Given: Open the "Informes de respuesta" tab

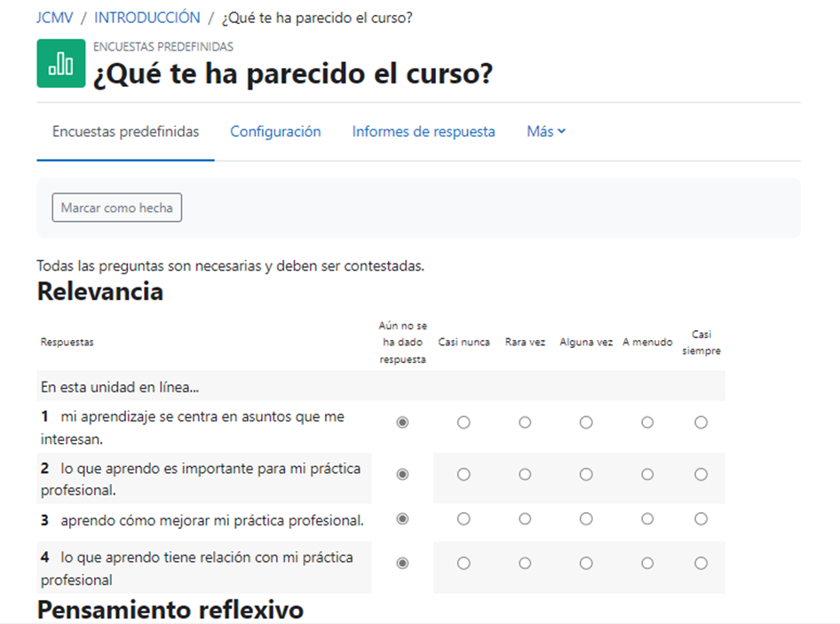Looking at the screenshot, I should click(424, 130).
